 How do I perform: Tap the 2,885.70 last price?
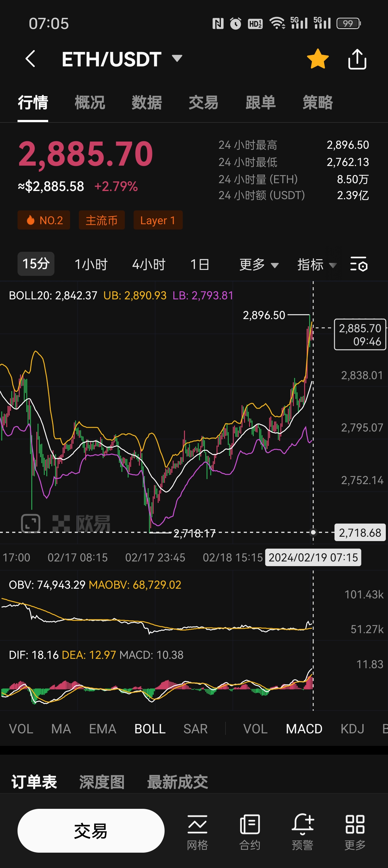[x=85, y=154]
